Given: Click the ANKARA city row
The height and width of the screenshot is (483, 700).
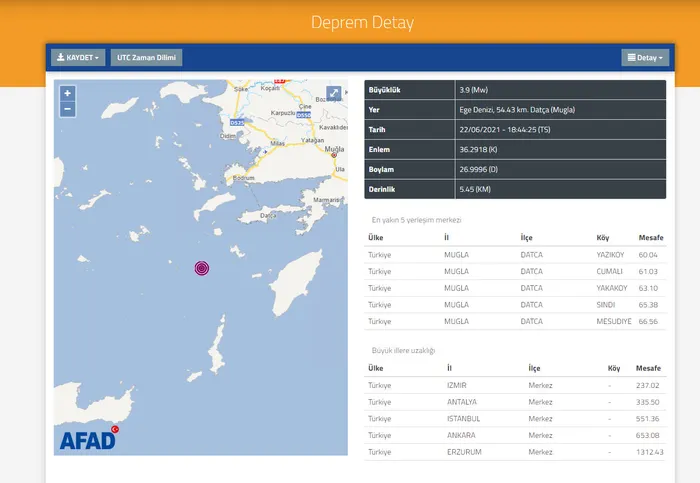Looking at the screenshot, I should coord(515,435).
